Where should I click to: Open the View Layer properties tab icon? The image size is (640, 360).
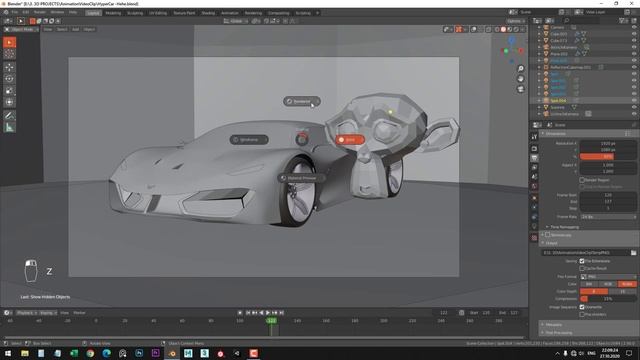[534, 168]
